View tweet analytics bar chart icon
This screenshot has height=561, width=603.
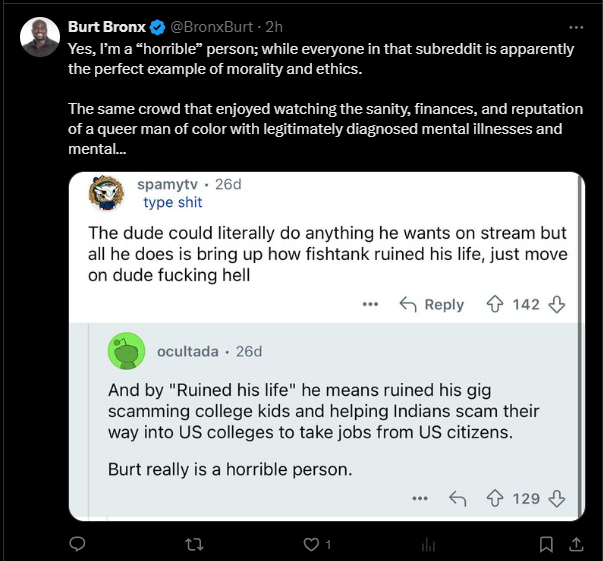428,545
